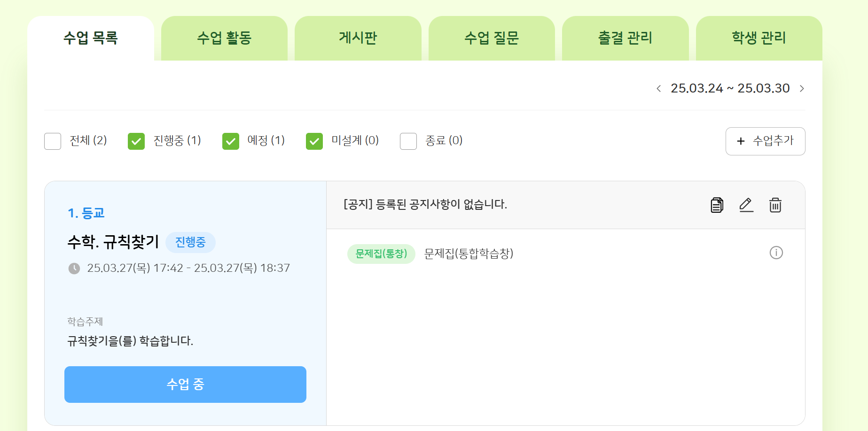Open the 게시판 tab

(358, 38)
